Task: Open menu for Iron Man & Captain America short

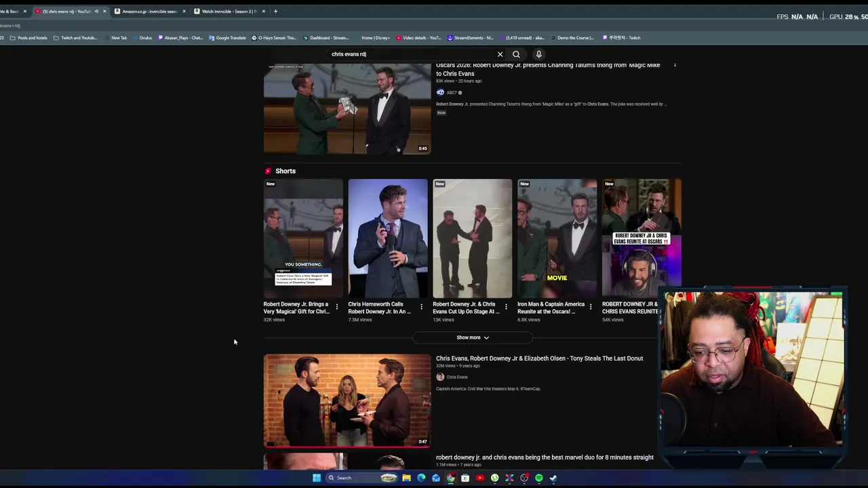Action: pos(591,307)
